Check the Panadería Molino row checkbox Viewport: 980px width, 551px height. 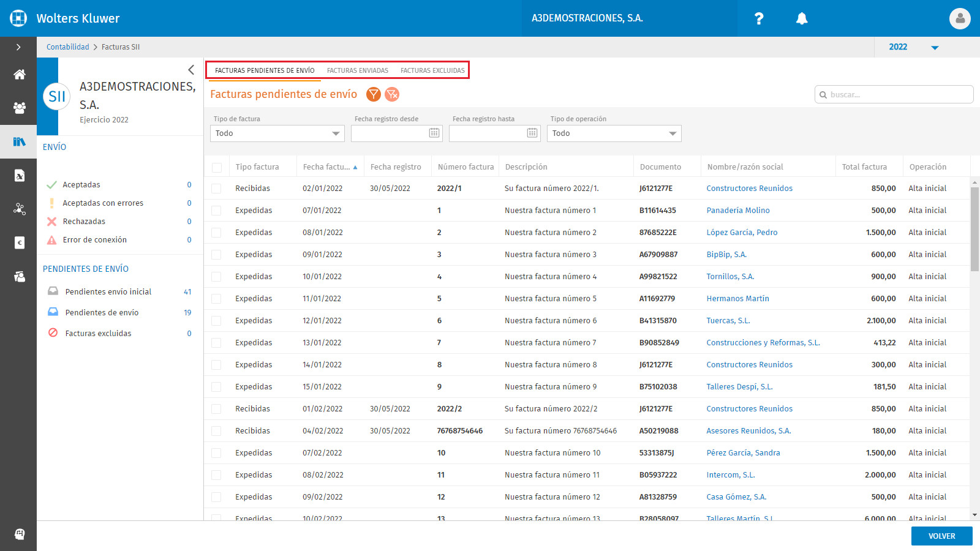coord(217,211)
